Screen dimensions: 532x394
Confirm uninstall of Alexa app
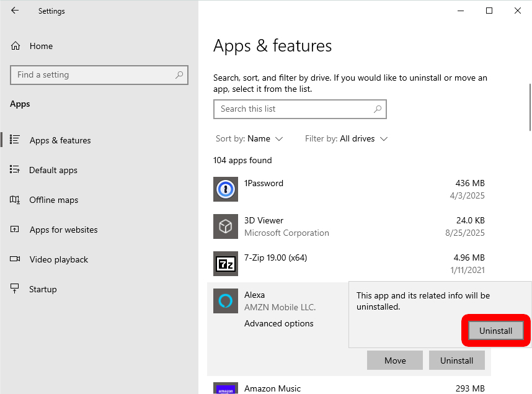pos(495,330)
